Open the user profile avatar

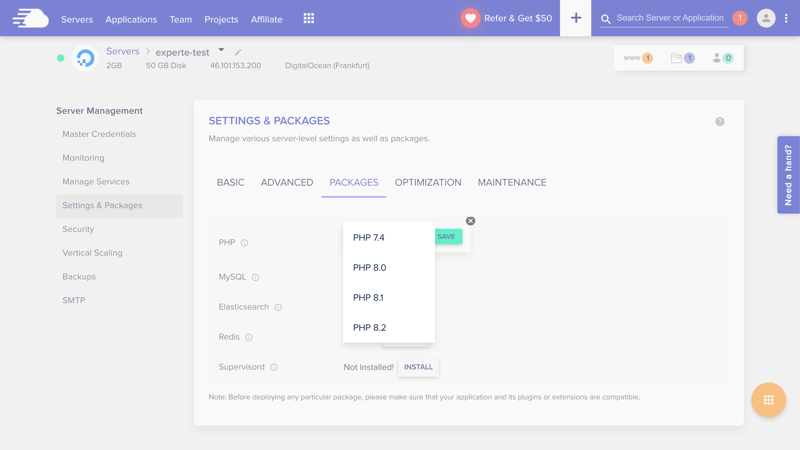766,18
